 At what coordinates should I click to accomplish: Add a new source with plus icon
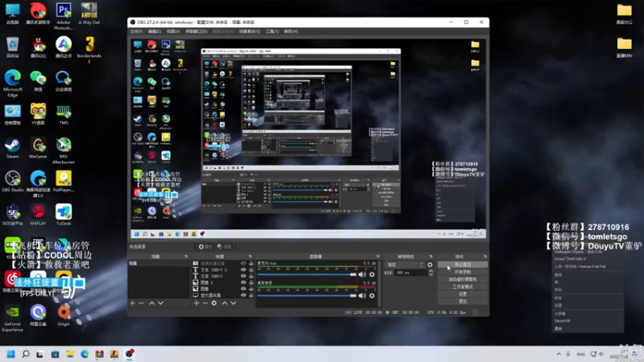pos(196,303)
